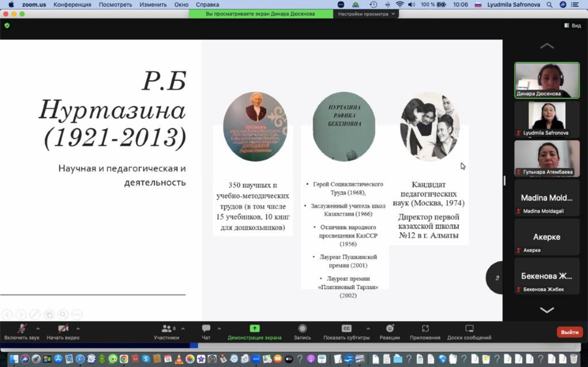Screen dimensions: 588x367
Task: Unmute microphone via Включить звук
Action: tap(22, 329)
